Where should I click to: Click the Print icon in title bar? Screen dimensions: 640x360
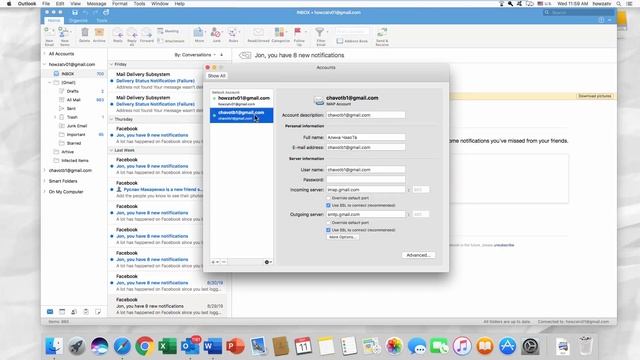coord(106,13)
